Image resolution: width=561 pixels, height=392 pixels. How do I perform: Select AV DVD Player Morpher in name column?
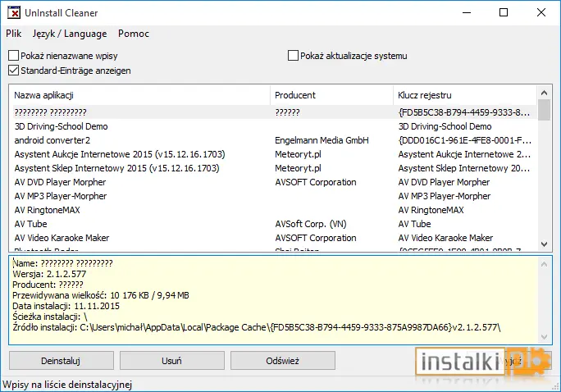[x=60, y=182]
